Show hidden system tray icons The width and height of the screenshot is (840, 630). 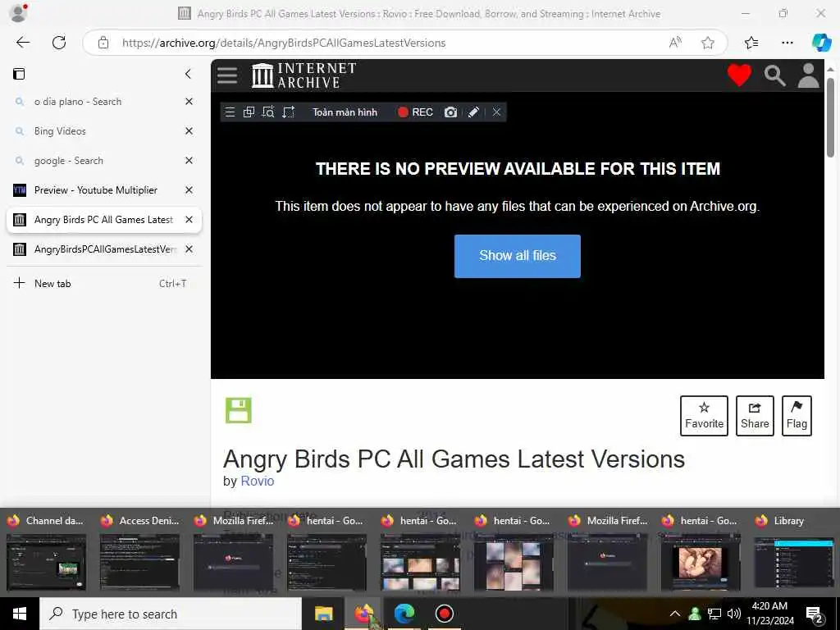(x=675, y=614)
